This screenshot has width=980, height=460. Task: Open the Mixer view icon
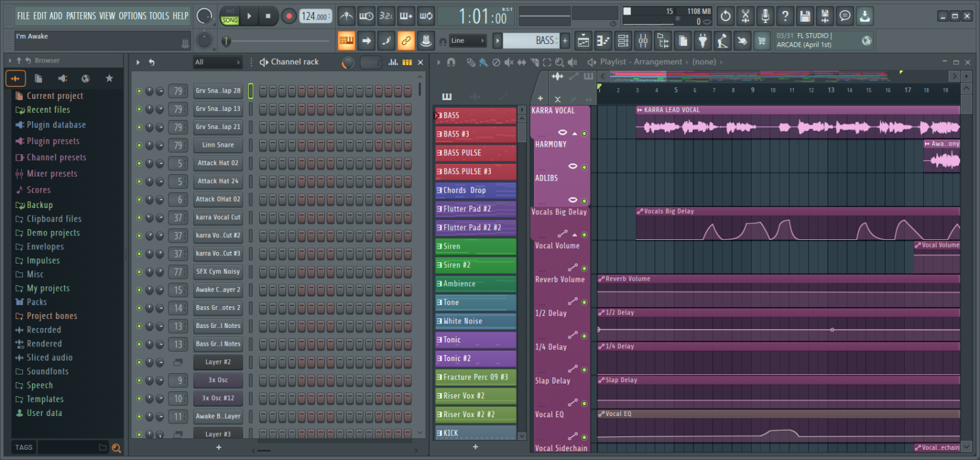642,41
